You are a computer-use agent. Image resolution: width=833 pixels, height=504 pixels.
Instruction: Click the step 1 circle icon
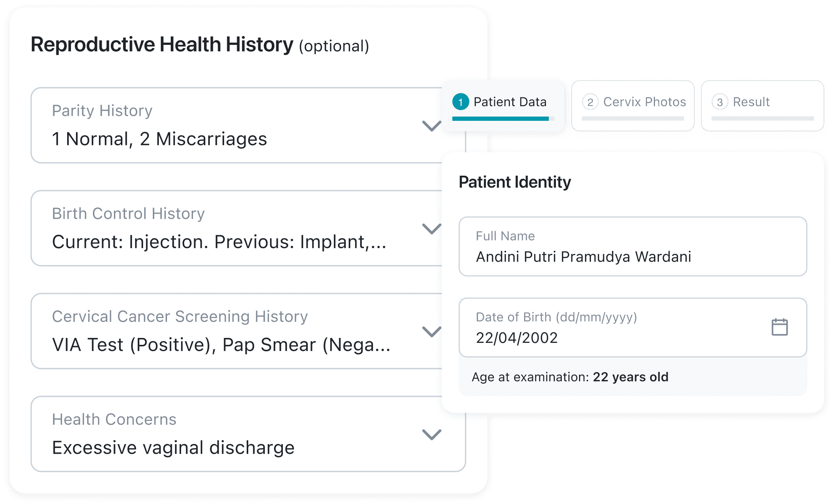tap(462, 102)
